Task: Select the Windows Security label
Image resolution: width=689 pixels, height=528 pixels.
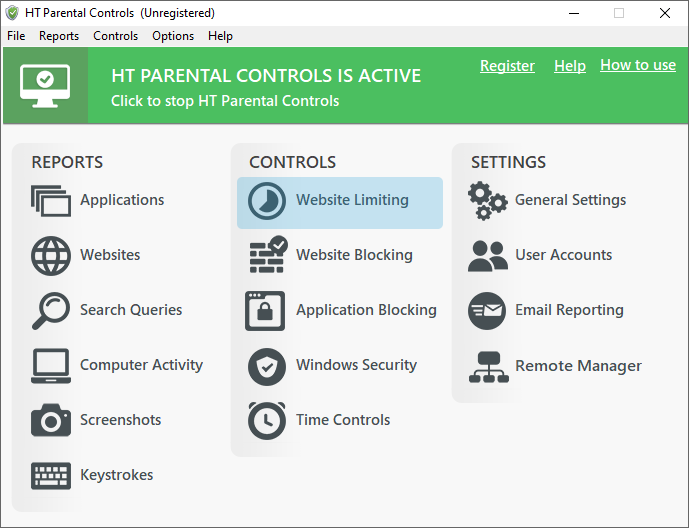Action: (356, 365)
